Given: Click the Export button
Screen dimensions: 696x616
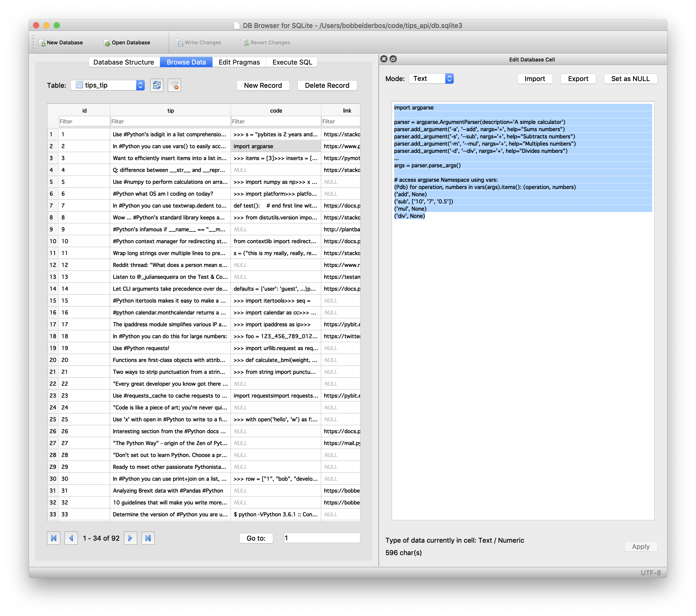Looking at the screenshot, I should point(578,79).
